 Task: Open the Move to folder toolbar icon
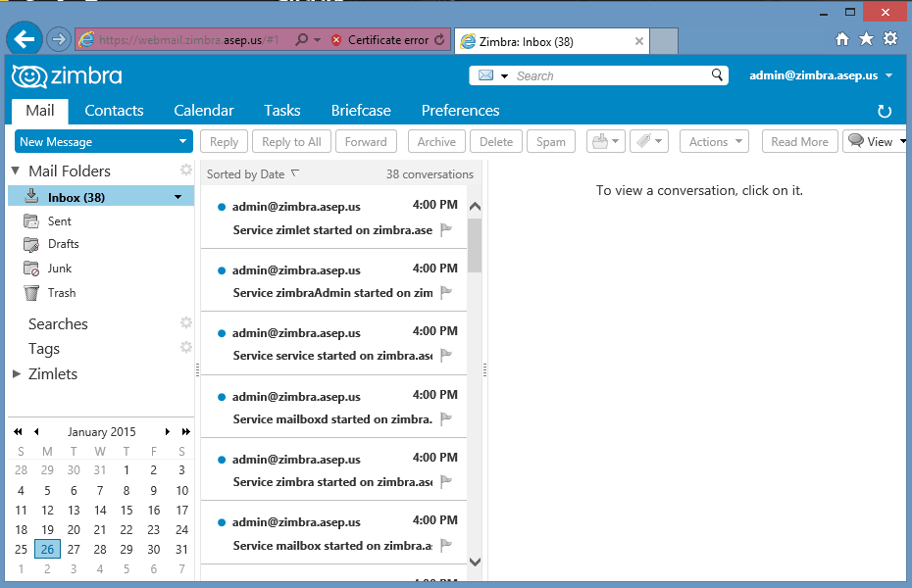pos(605,141)
